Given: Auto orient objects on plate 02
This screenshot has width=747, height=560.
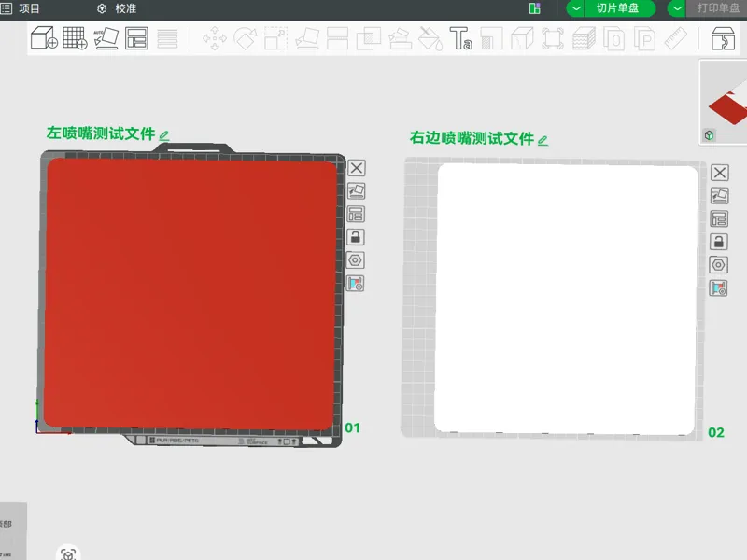Looking at the screenshot, I should click(719, 196).
